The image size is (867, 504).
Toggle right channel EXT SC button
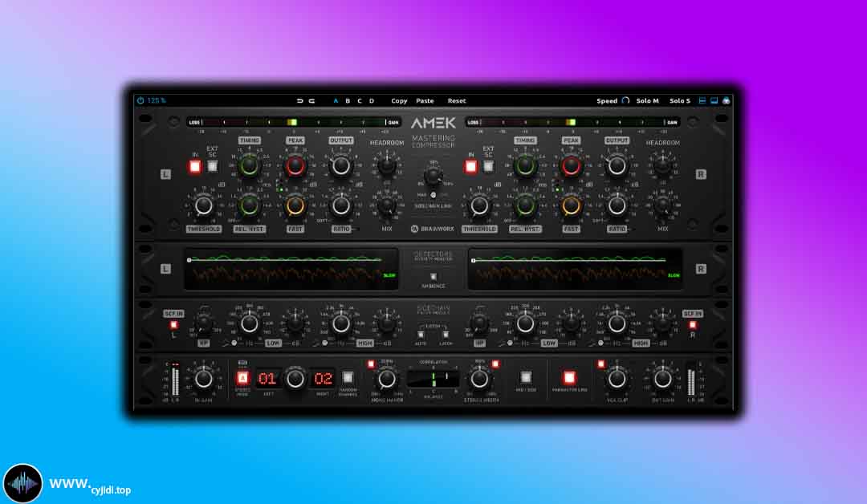click(488, 166)
